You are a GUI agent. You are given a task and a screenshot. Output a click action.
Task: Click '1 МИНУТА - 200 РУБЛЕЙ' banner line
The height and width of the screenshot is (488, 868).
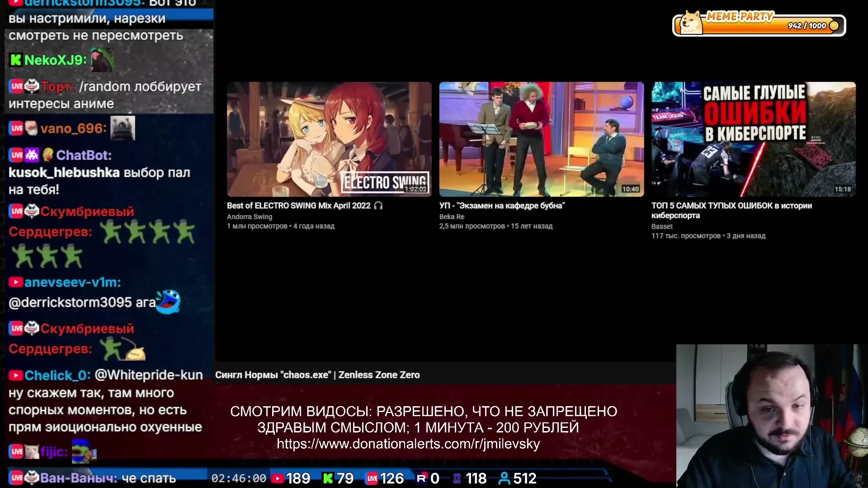pyautogui.click(x=496, y=427)
